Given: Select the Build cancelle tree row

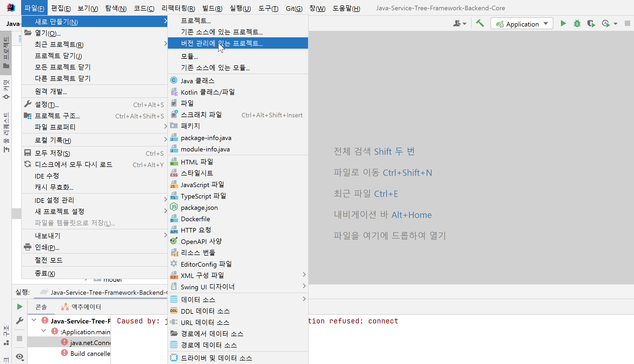Looking at the screenshot, I should [x=69, y=353].
